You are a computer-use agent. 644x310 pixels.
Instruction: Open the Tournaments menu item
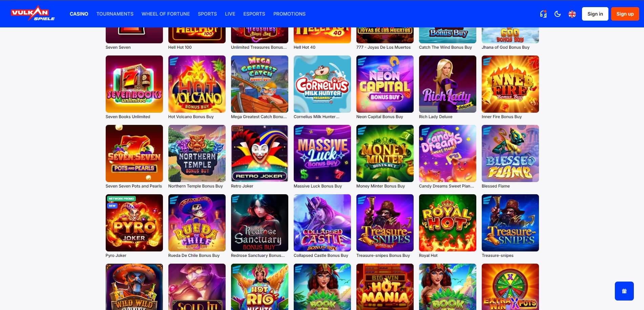(115, 14)
